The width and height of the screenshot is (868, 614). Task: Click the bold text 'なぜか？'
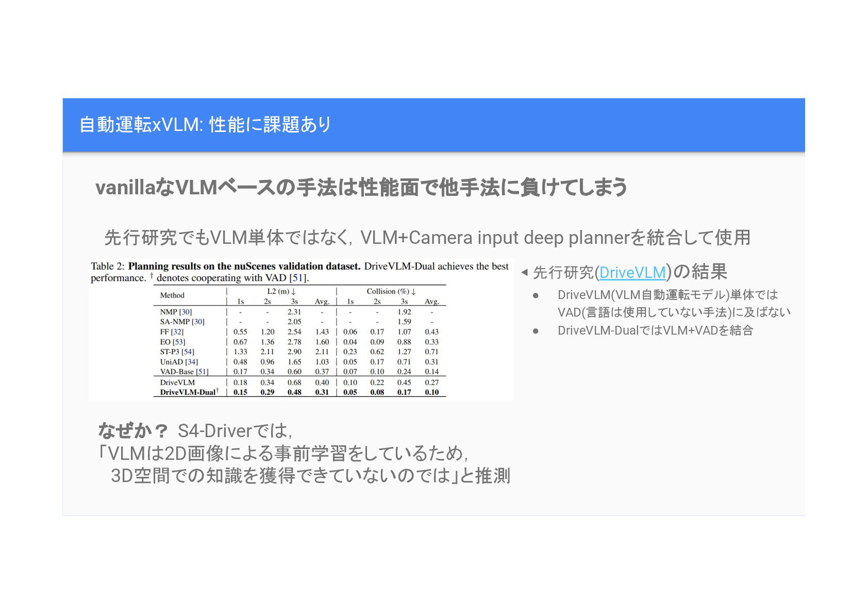[x=133, y=430]
